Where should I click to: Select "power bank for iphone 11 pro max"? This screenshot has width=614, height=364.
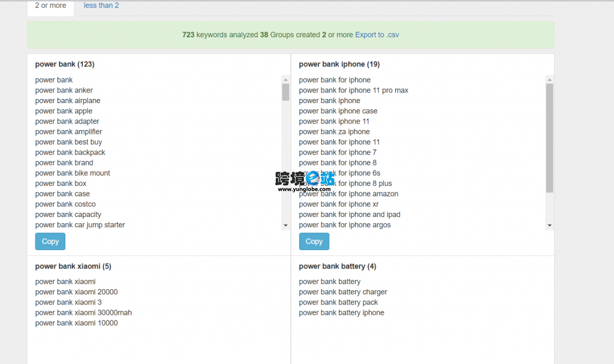click(354, 91)
